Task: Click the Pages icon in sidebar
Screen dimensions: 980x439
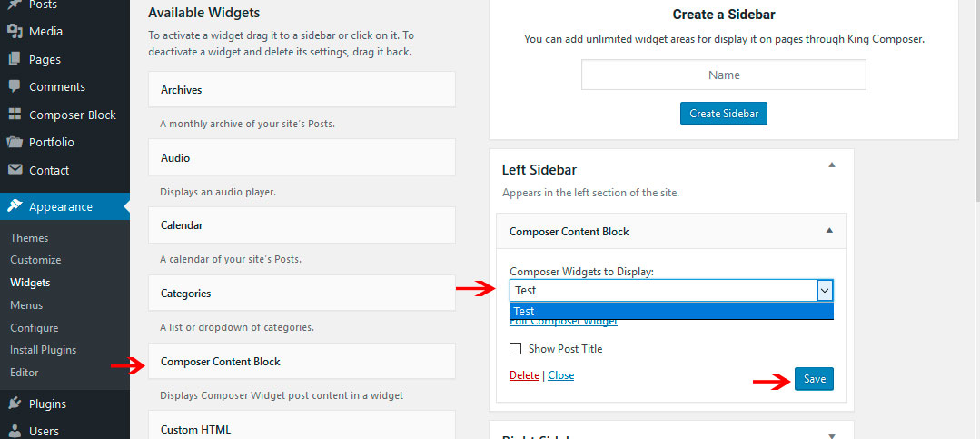Action: [x=15, y=59]
